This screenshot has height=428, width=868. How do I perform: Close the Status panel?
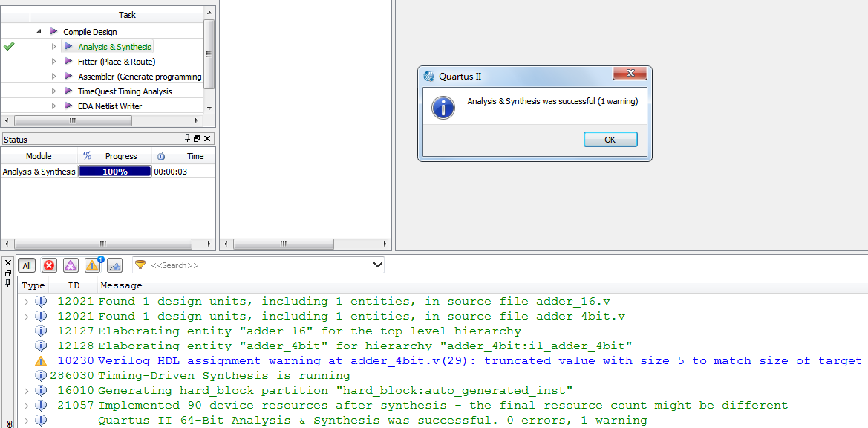pyautogui.click(x=207, y=138)
